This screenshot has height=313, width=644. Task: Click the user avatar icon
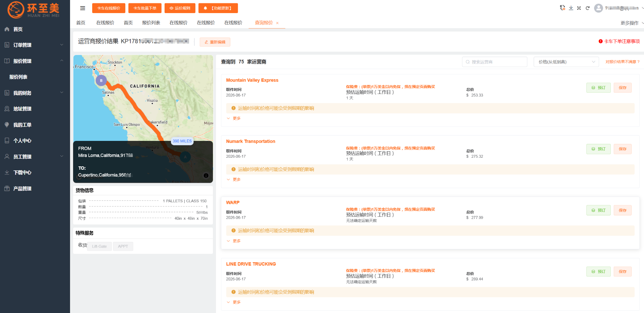coord(598,8)
